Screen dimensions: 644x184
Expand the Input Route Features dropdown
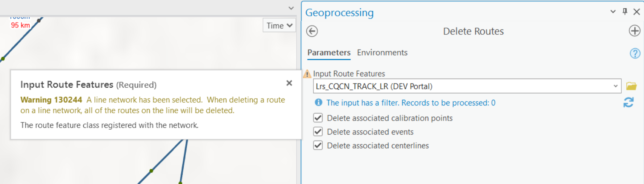coord(615,86)
